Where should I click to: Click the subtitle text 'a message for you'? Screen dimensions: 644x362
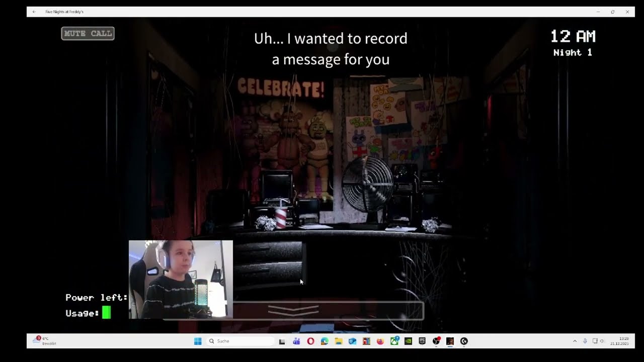coord(331,60)
